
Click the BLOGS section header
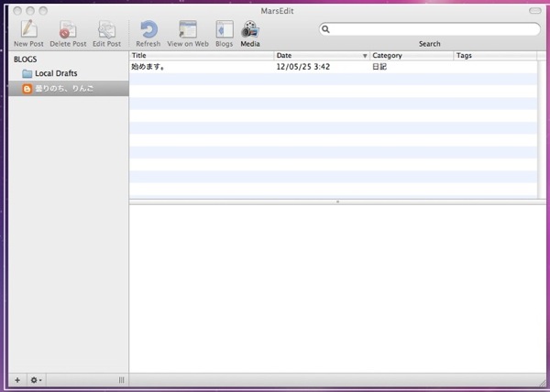[x=26, y=60]
